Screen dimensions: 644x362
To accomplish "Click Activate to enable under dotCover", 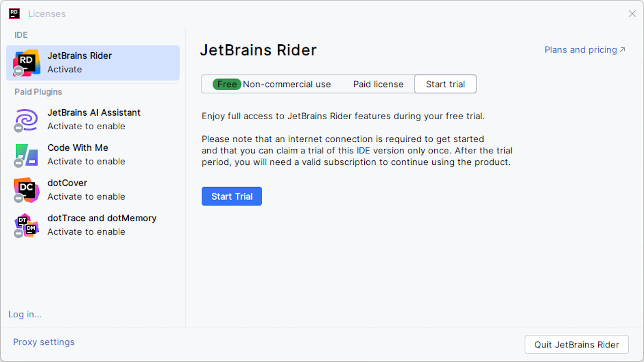I will click(86, 197).
